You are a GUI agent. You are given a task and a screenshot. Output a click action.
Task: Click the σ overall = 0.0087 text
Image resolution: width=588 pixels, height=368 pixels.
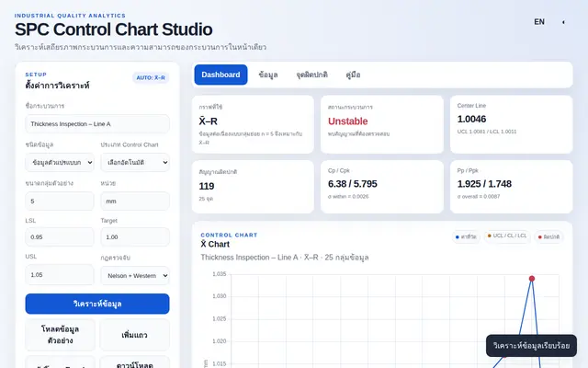coord(479,196)
